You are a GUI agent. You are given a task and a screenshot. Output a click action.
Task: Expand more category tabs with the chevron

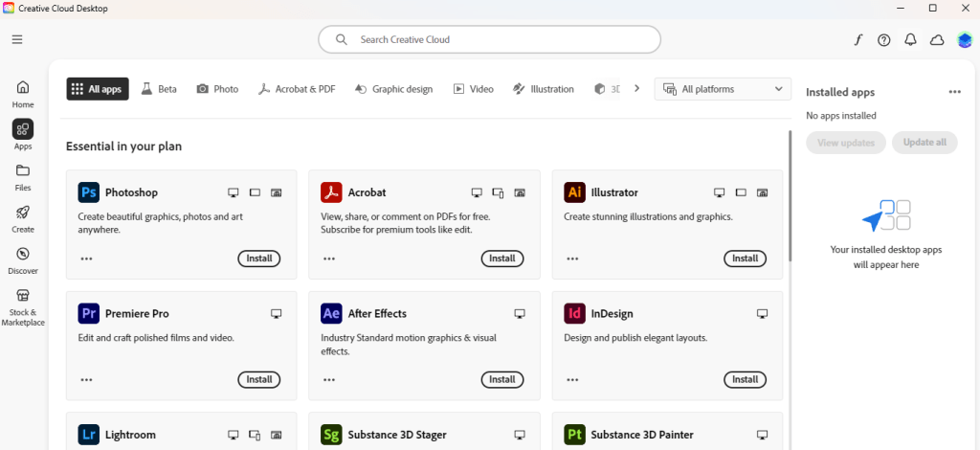click(x=636, y=89)
